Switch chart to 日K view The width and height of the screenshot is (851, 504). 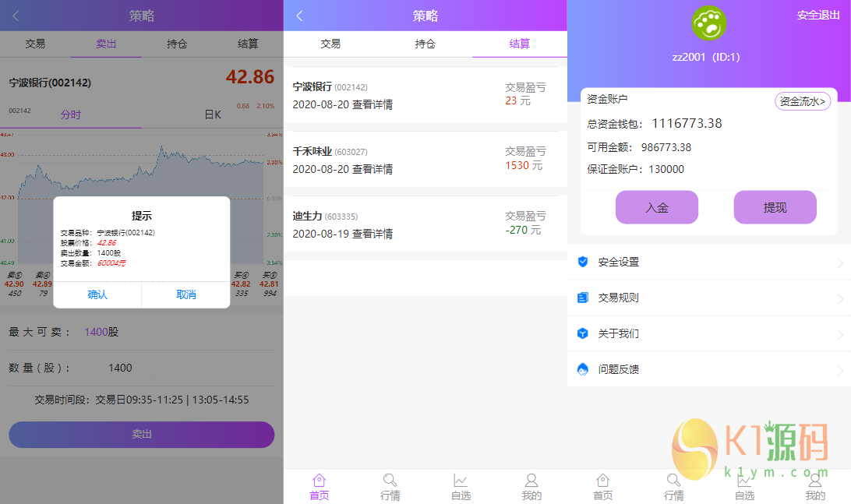click(x=213, y=115)
